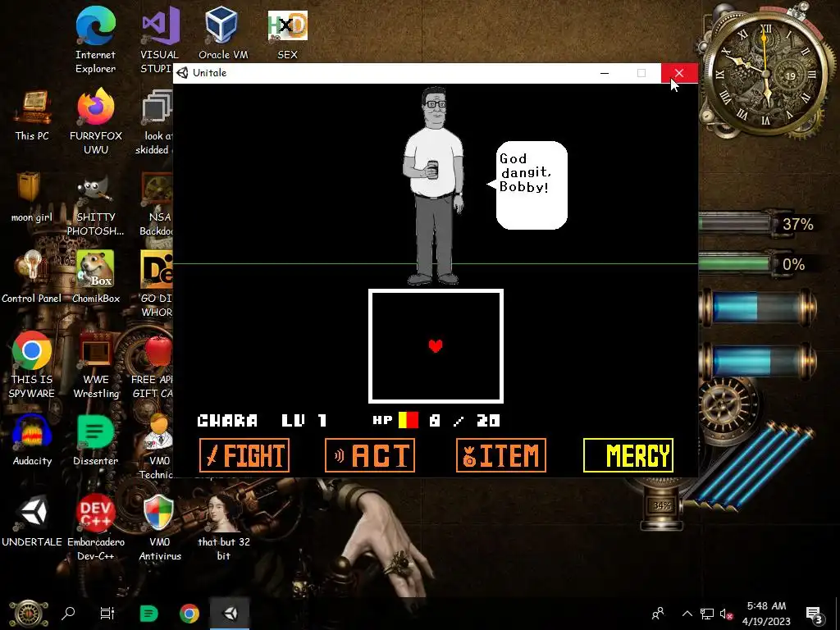The height and width of the screenshot is (630, 840).
Task: Close the Unitale window
Action: [678, 73]
